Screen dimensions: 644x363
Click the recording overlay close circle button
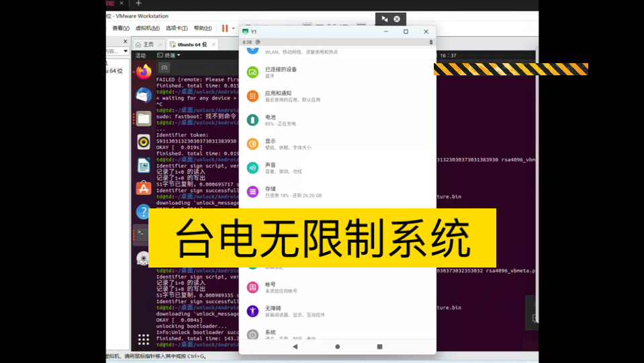click(x=397, y=19)
